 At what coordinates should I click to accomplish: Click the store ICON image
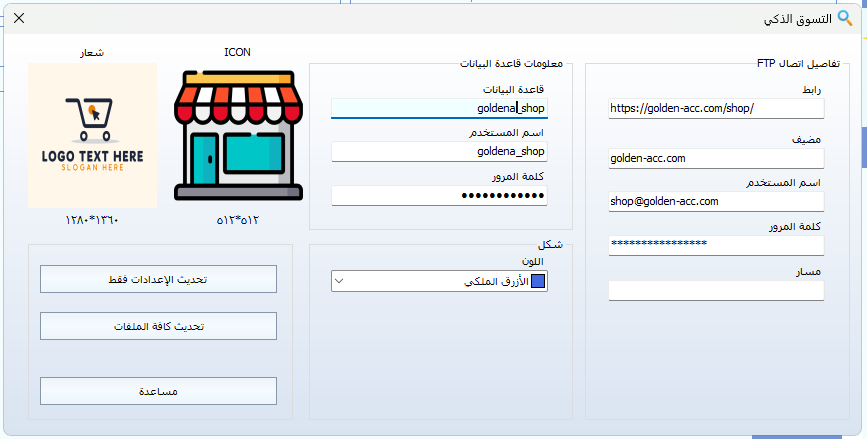[238, 135]
